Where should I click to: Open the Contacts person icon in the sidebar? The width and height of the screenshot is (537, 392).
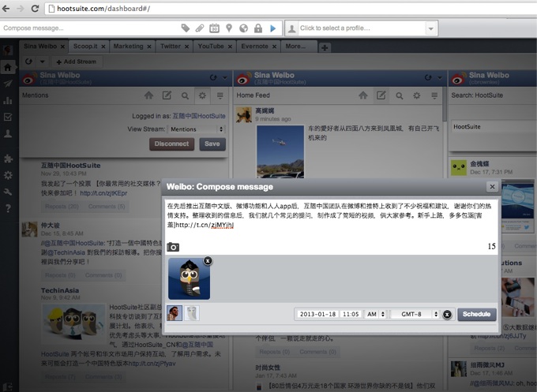[8, 133]
